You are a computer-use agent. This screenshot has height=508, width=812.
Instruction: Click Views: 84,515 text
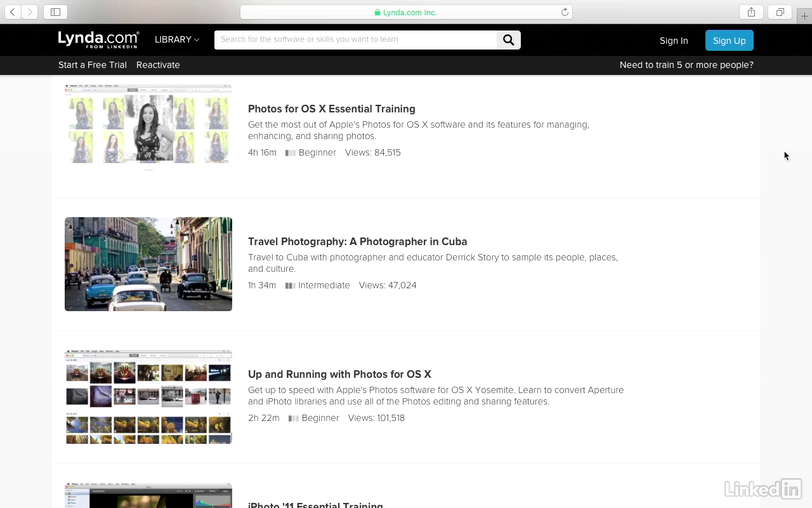pyautogui.click(x=373, y=152)
